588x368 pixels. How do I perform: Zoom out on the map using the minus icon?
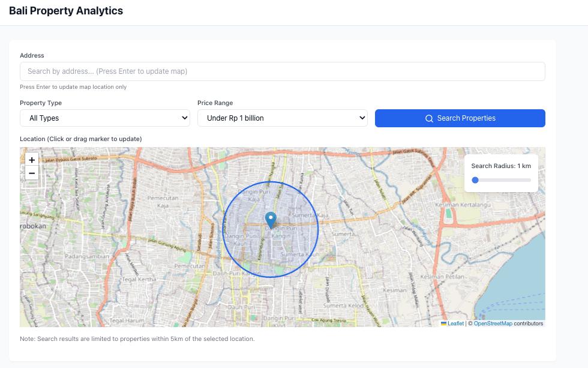pos(31,173)
